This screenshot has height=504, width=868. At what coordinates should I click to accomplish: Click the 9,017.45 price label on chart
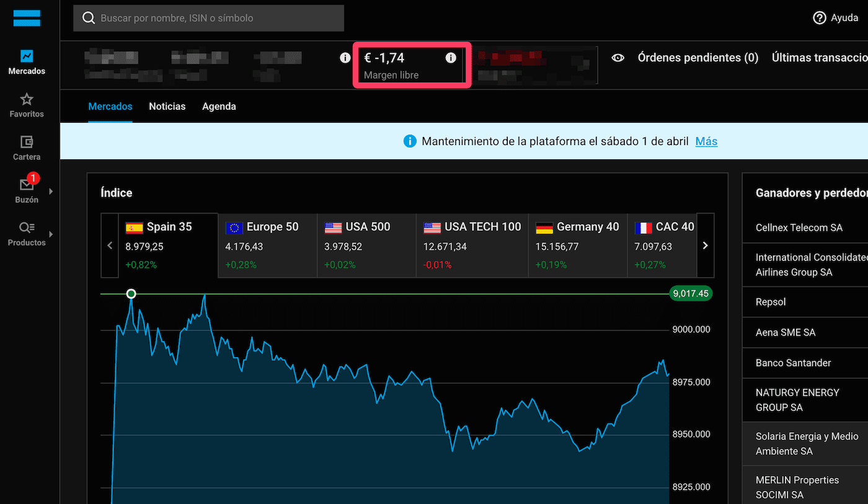[691, 294]
